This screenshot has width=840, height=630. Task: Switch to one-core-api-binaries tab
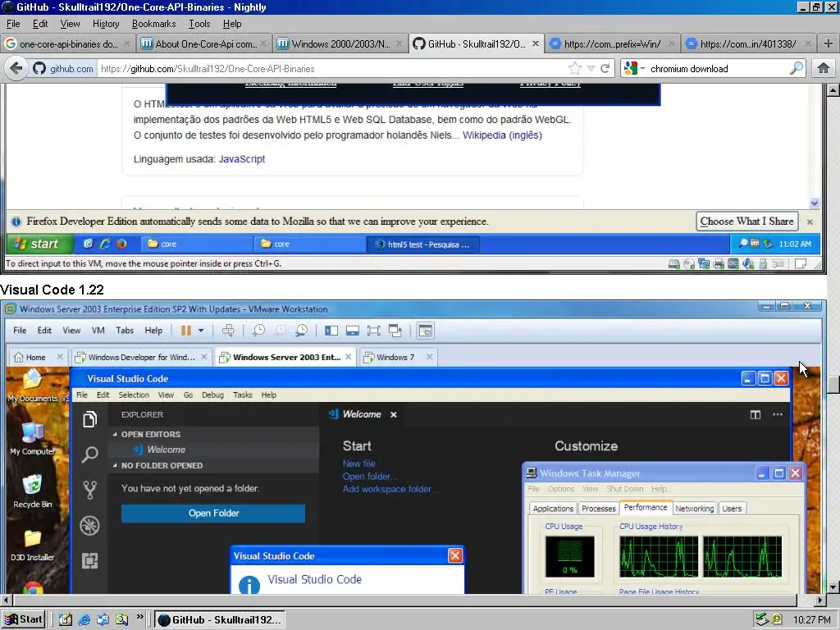[x=69, y=44]
